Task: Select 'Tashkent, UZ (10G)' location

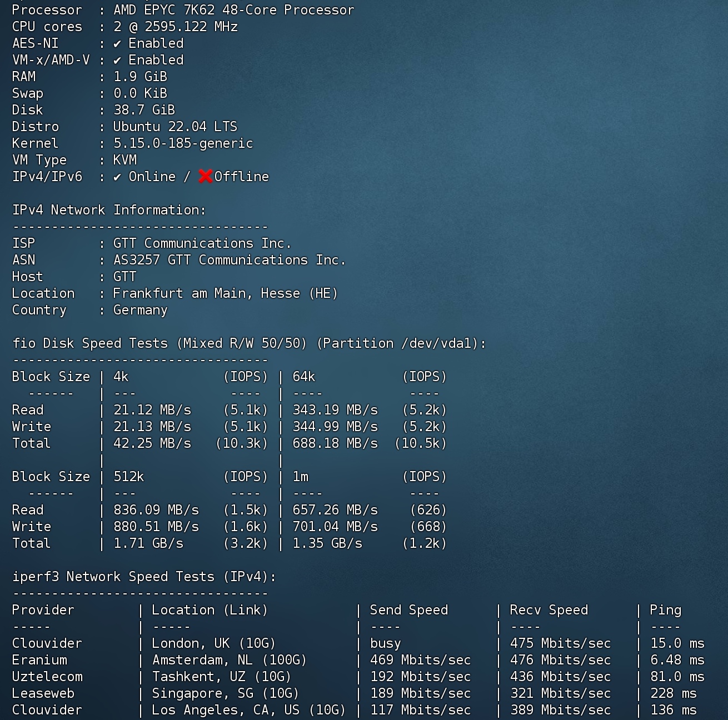Action: [x=222, y=677]
